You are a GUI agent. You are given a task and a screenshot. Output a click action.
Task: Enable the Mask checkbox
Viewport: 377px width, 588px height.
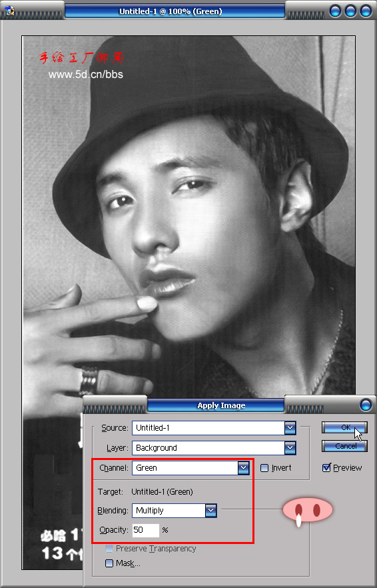tap(109, 563)
